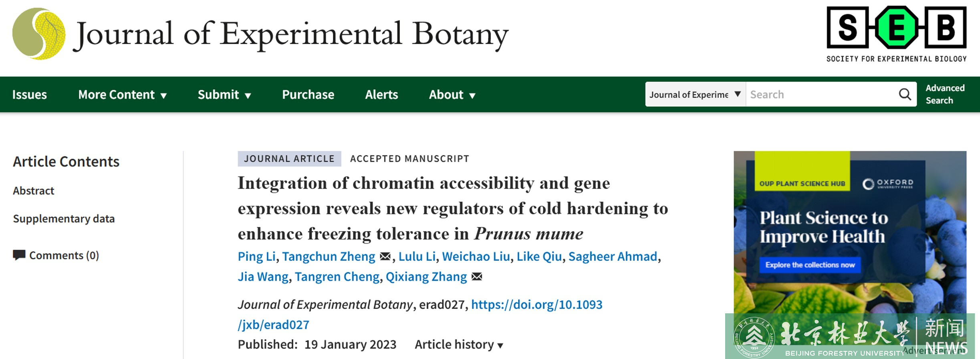The height and width of the screenshot is (359, 980).
Task: Open the article DOI link
Action: coord(536,305)
